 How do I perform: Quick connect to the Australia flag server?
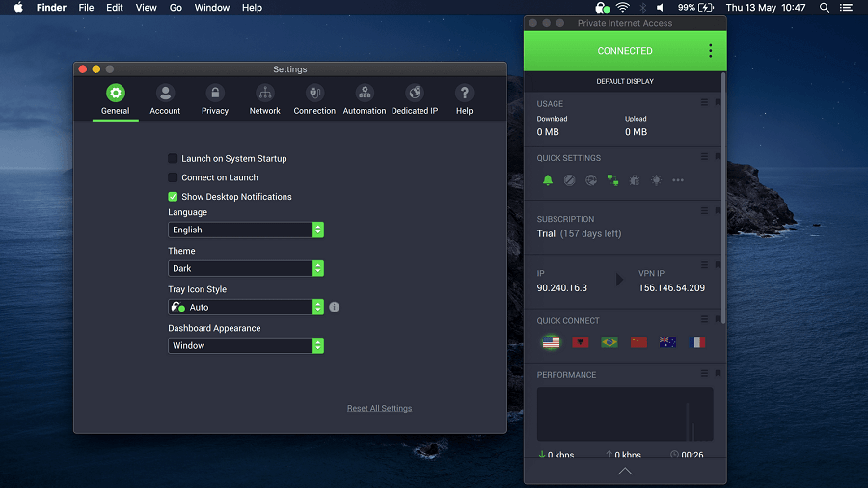[x=667, y=342]
